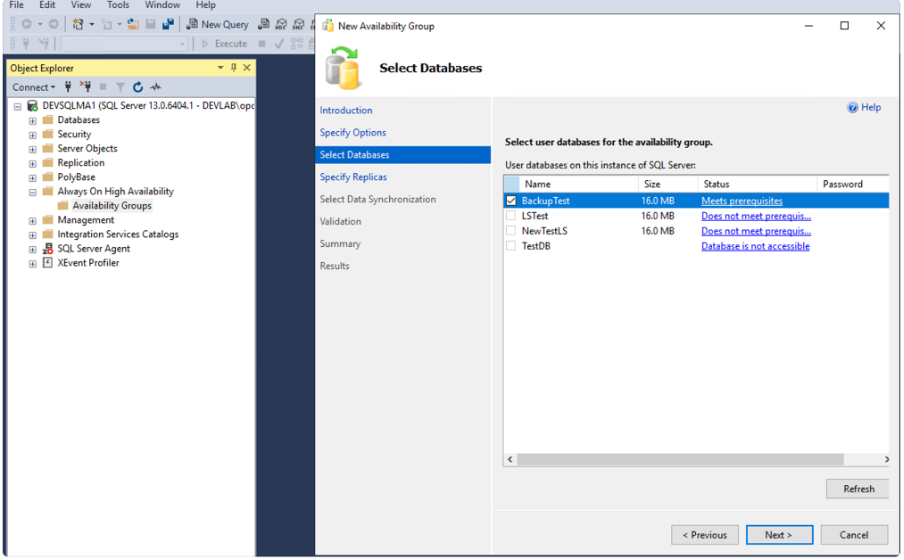Viewport: 904px width, 560px height.
Task: Expand the Management folder
Action: coord(33,221)
